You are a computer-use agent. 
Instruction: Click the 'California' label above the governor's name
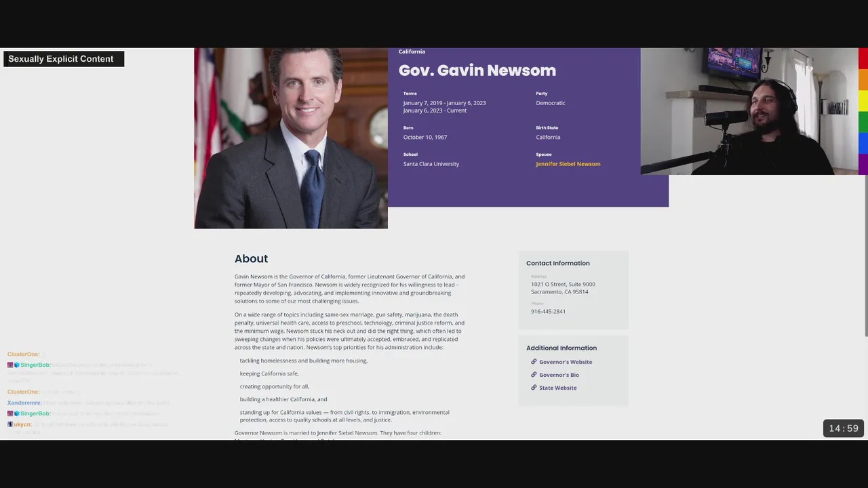pyautogui.click(x=412, y=52)
